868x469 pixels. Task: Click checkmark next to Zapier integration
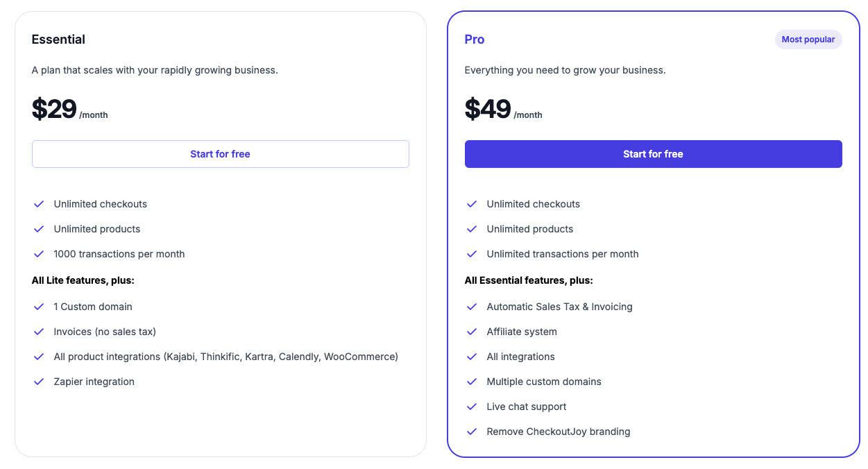39,382
